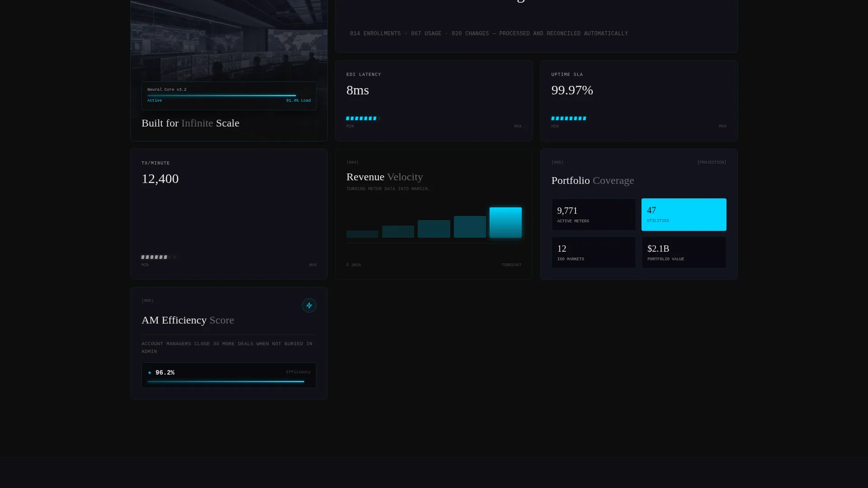Select the 9,771 Active Meters tile
The image size is (868, 488).
594,215
